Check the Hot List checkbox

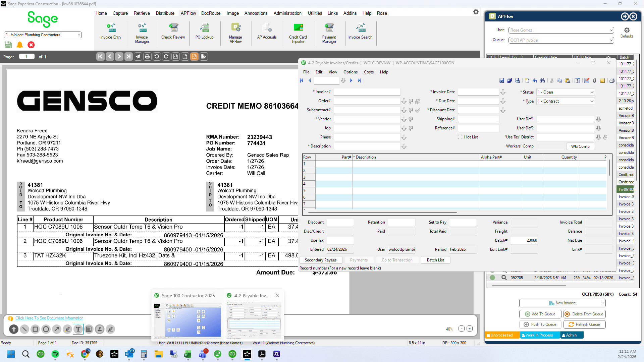(x=460, y=137)
